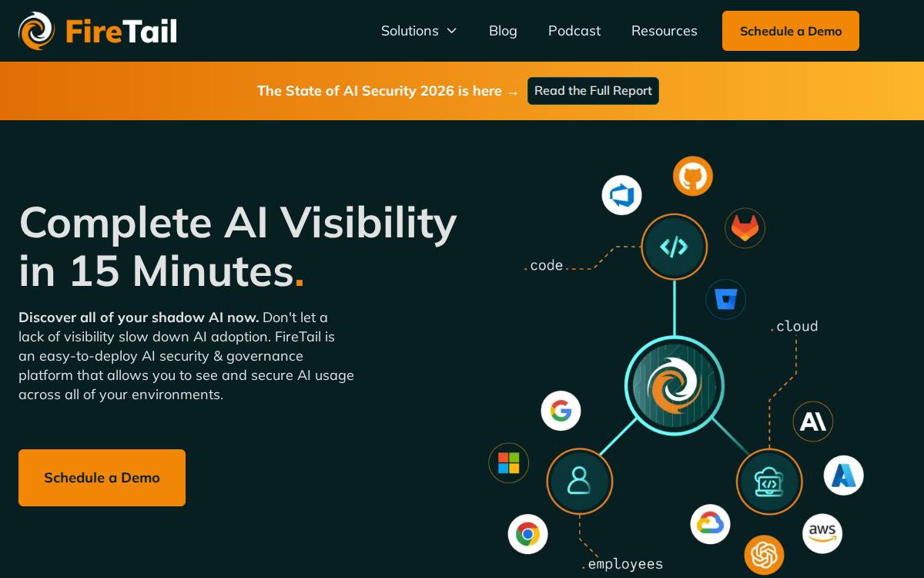The image size is (924, 578).
Task: Click the Read the Full Report button
Action: click(593, 91)
